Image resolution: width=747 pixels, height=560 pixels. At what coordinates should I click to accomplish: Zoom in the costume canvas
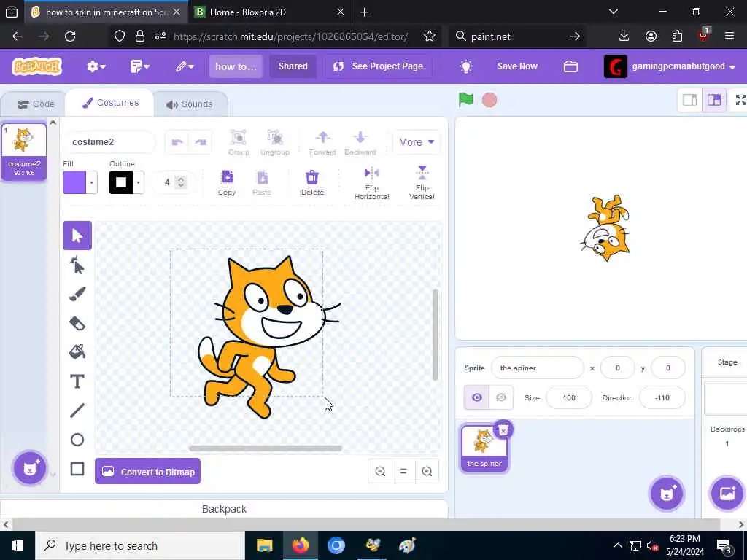[427, 472]
